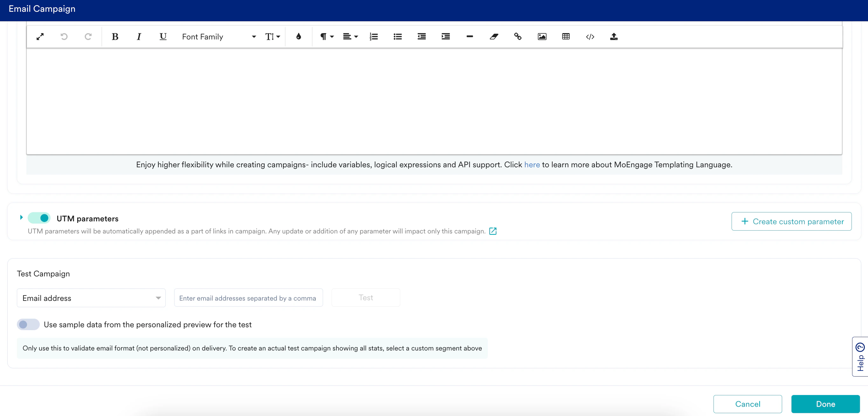Click the Insert Table icon

click(566, 36)
